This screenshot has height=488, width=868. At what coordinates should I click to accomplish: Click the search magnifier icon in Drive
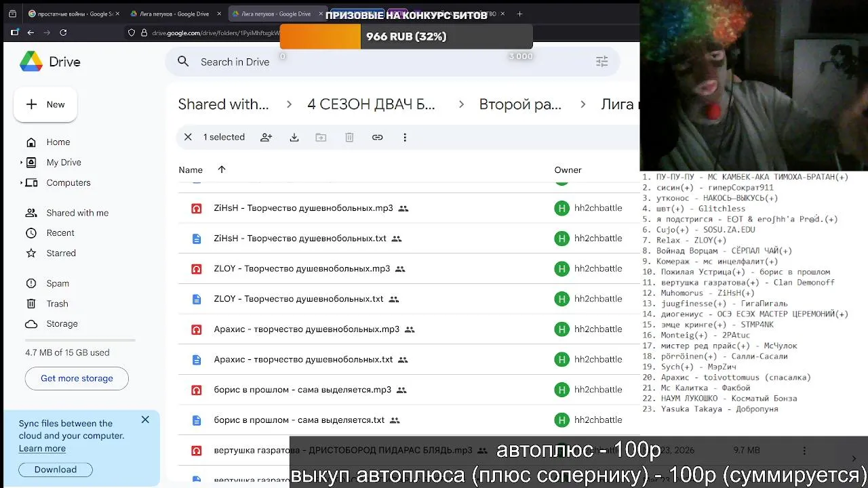183,62
